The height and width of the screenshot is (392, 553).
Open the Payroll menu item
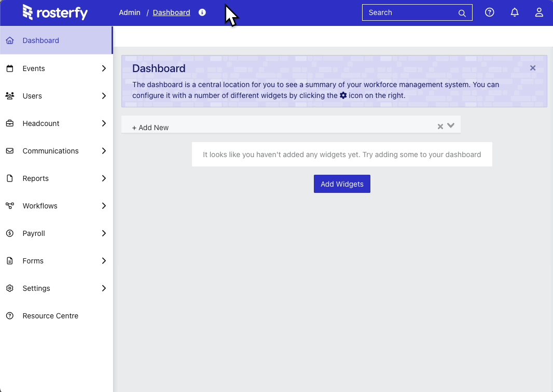[57, 233]
